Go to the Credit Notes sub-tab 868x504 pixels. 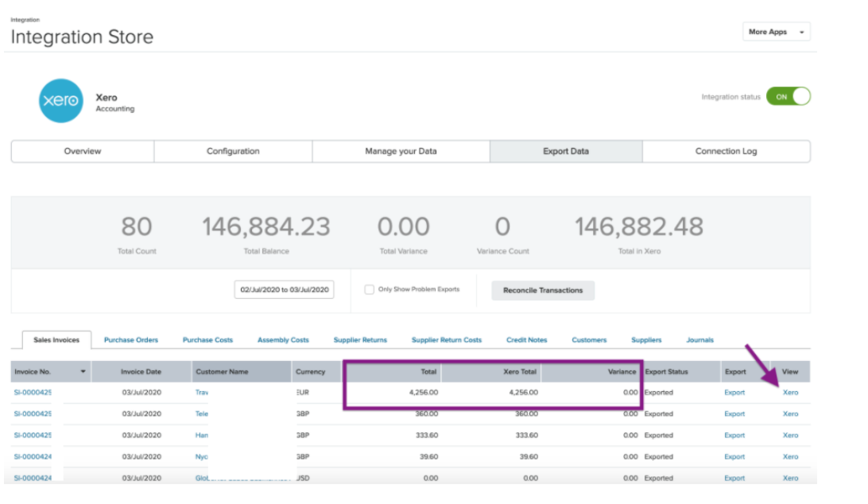pyautogui.click(x=526, y=340)
